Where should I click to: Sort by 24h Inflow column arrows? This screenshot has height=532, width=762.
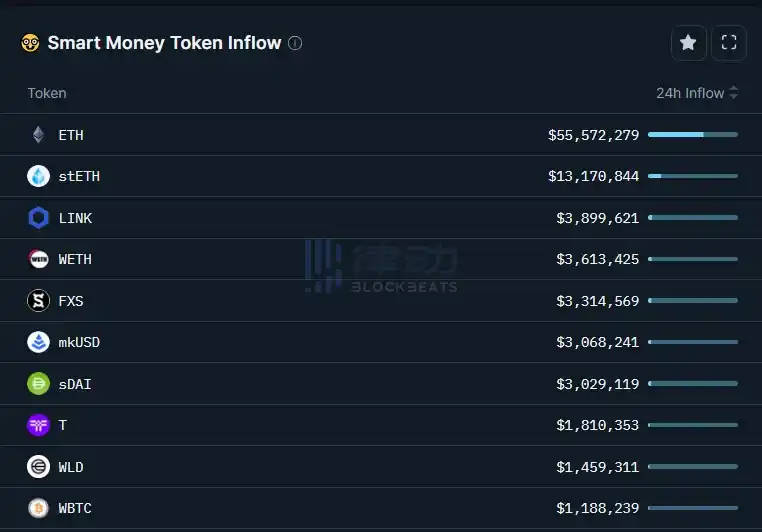click(x=734, y=93)
